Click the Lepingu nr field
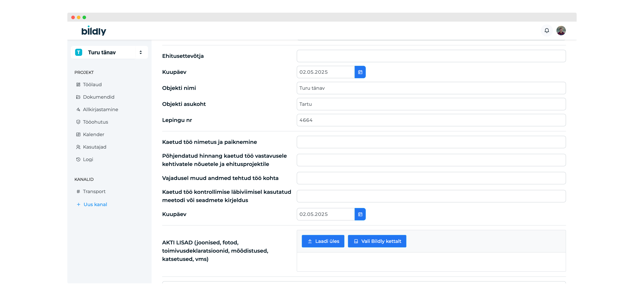 click(431, 120)
